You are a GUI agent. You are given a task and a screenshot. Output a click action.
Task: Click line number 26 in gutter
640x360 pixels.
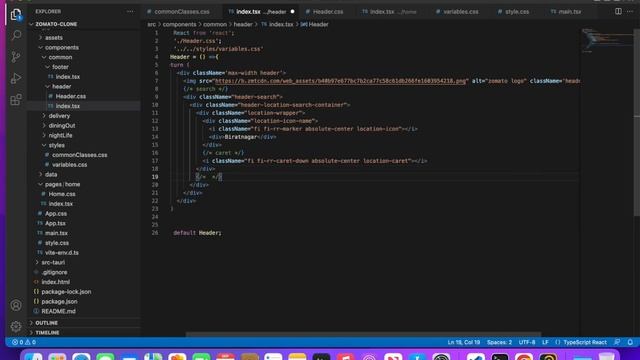155,233
